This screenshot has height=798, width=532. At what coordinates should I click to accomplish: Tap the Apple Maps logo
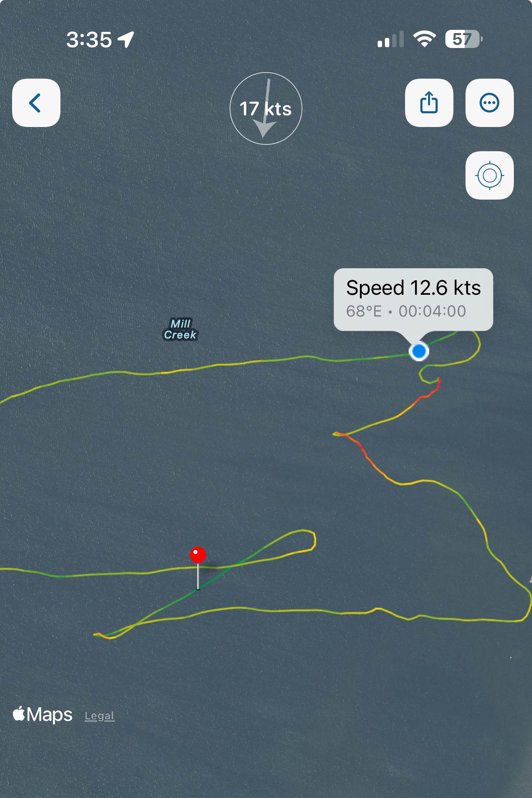click(x=42, y=715)
